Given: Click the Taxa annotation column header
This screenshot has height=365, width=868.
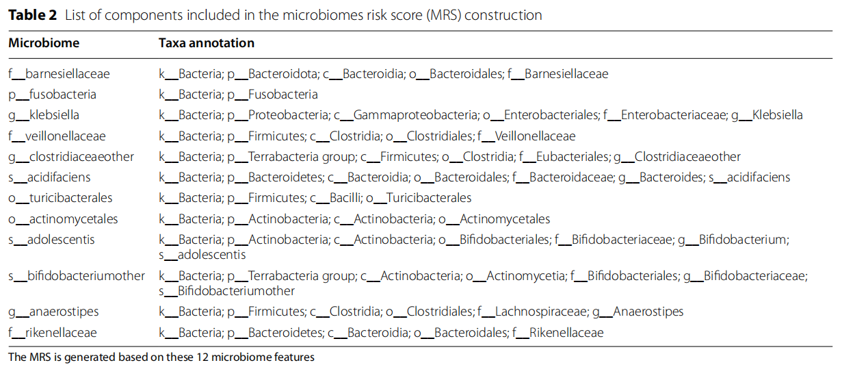Looking at the screenshot, I should click(206, 43).
